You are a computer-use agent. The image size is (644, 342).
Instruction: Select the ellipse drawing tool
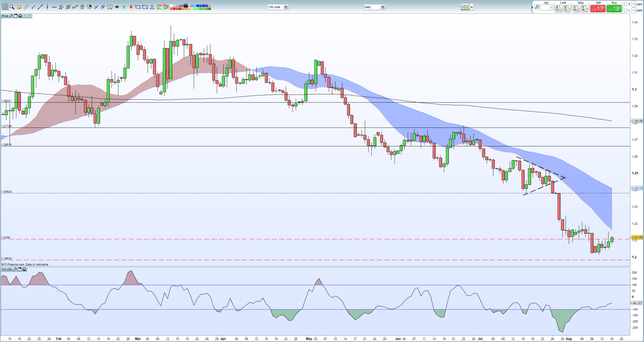pyautogui.click(x=138, y=7)
